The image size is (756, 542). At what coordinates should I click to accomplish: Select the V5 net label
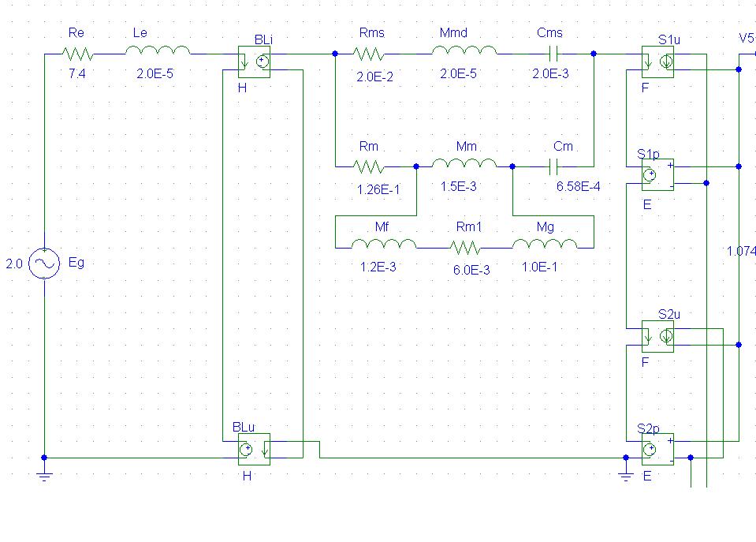(x=746, y=38)
